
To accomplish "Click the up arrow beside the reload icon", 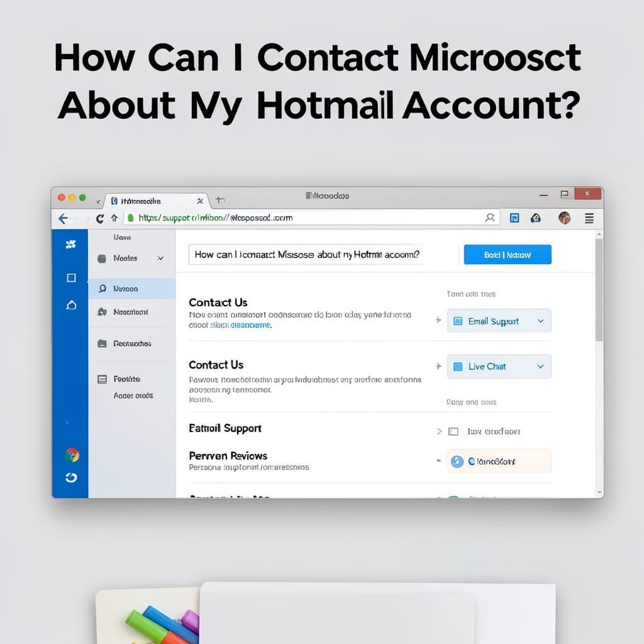I will tap(114, 218).
